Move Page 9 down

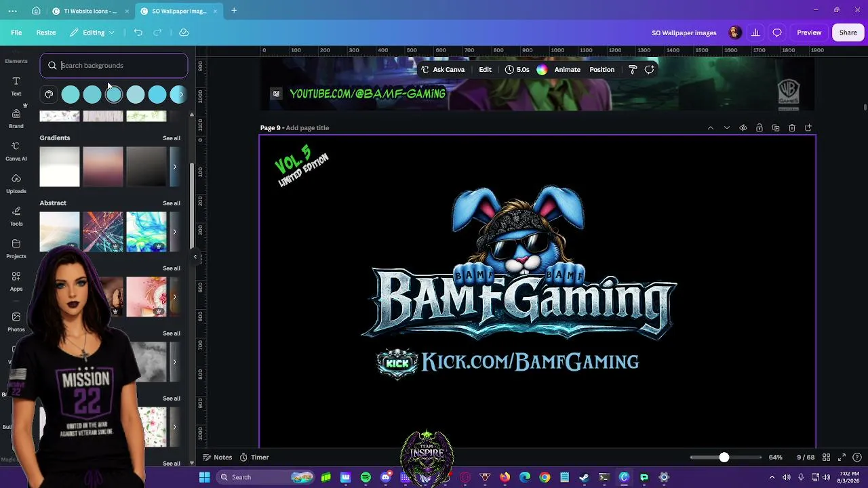[x=727, y=128]
